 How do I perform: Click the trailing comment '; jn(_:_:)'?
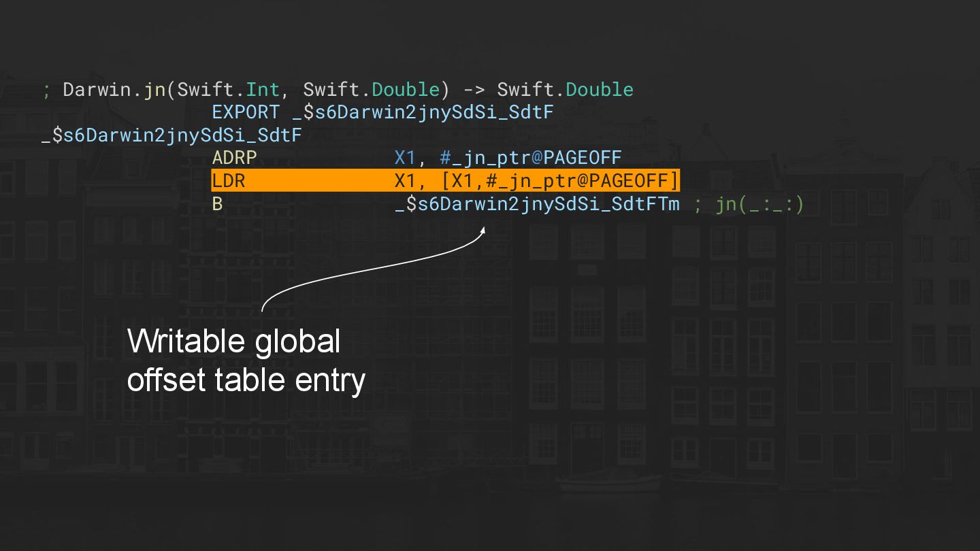pyautogui.click(x=749, y=203)
